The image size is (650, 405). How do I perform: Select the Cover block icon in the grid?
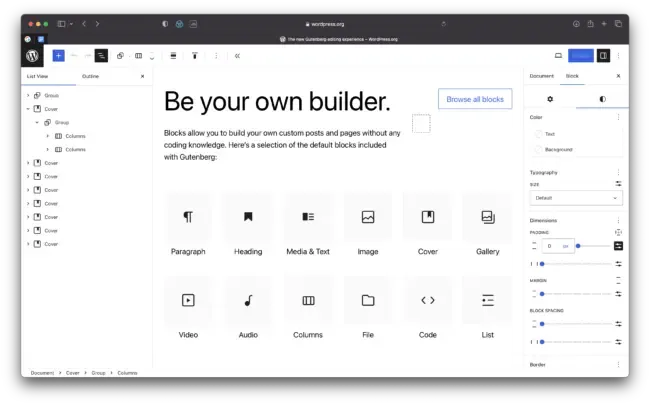(x=428, y=217)
